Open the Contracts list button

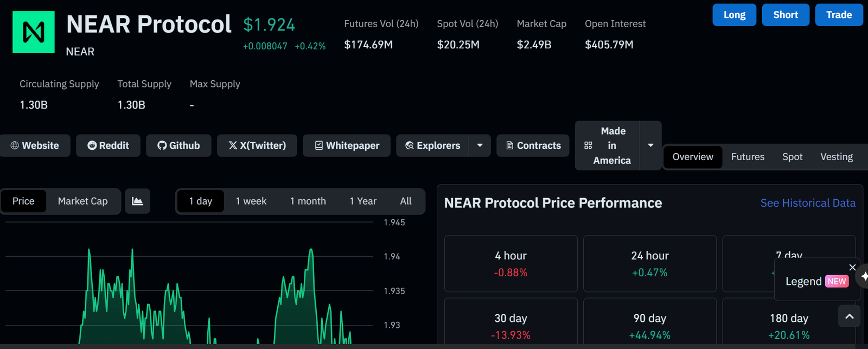[533, 145]
